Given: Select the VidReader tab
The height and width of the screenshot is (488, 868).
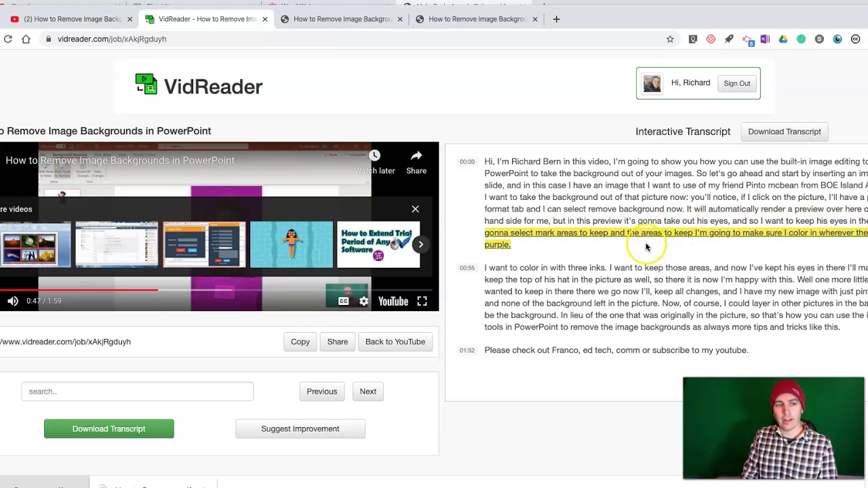Looking at the screenshot, I should pos(207,19).
